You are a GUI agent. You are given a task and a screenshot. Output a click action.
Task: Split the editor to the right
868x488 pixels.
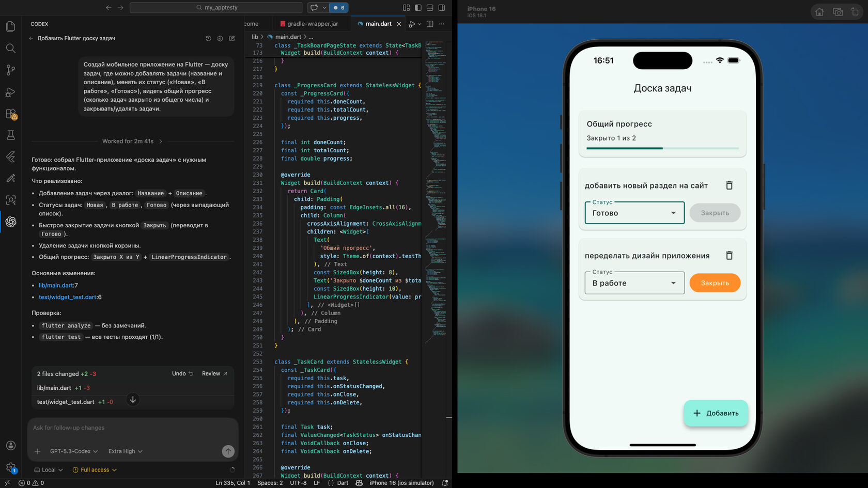(x=430, y=24)
